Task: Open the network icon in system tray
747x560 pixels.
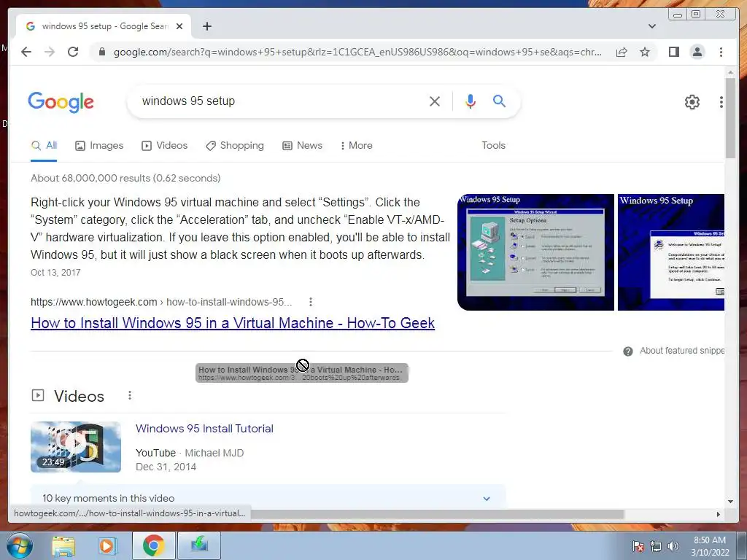Action: pyautogui.click(x=656, y=546)
